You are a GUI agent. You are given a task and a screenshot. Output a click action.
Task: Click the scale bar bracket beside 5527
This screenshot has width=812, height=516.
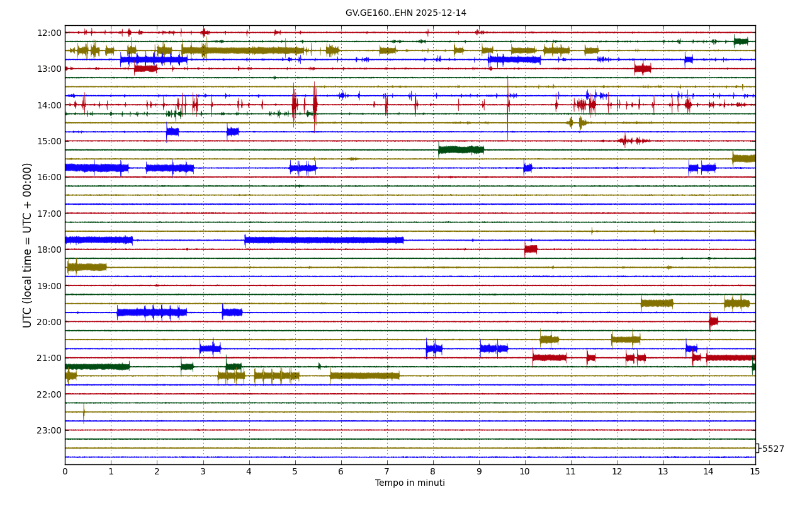click(757, 448)
